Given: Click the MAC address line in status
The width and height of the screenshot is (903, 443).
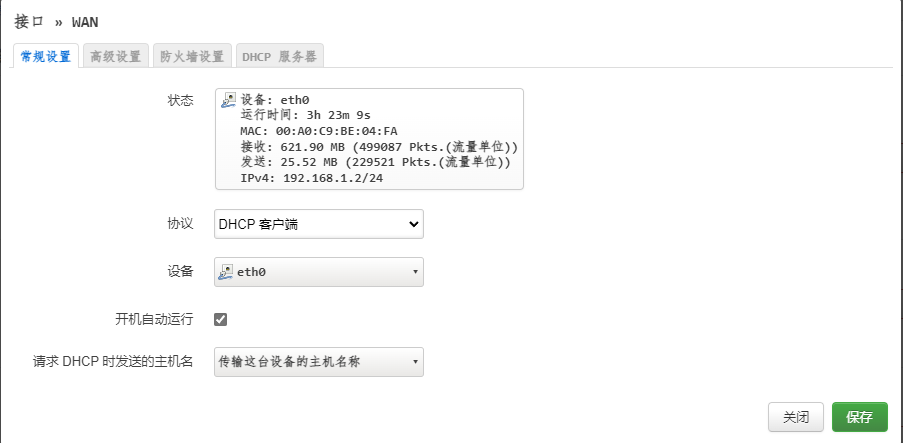Looking at the screenshot, I should [x=319, y=131].
